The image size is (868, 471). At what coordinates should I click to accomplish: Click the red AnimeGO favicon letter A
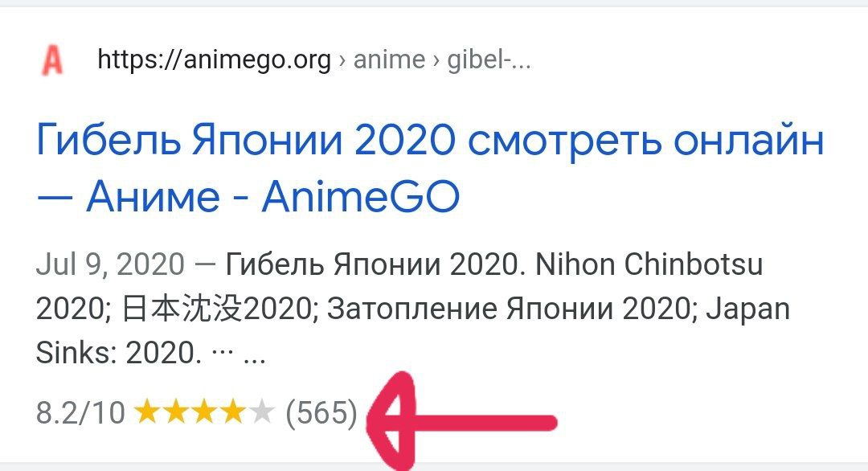pos(52,60)
